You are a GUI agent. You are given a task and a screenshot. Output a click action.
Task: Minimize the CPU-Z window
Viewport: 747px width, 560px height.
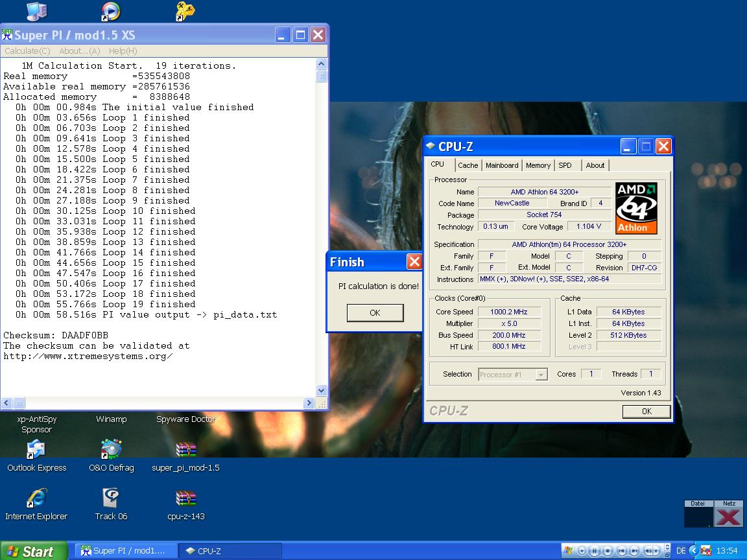coord(628,146)
